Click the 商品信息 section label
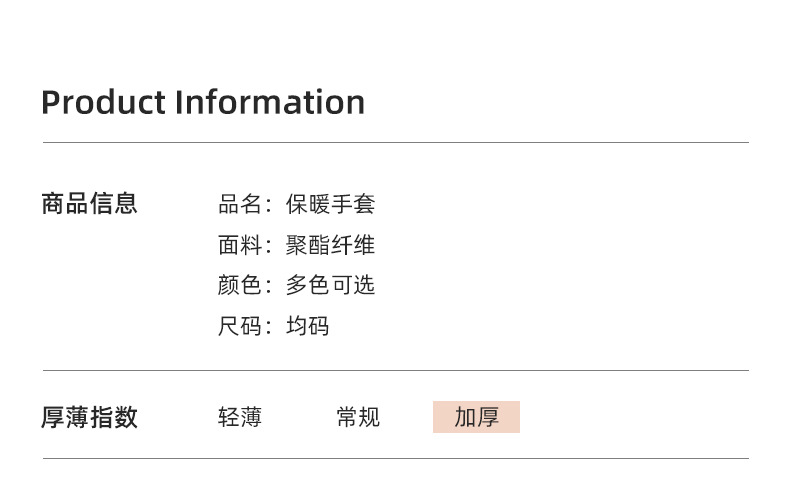 (89, 204)
